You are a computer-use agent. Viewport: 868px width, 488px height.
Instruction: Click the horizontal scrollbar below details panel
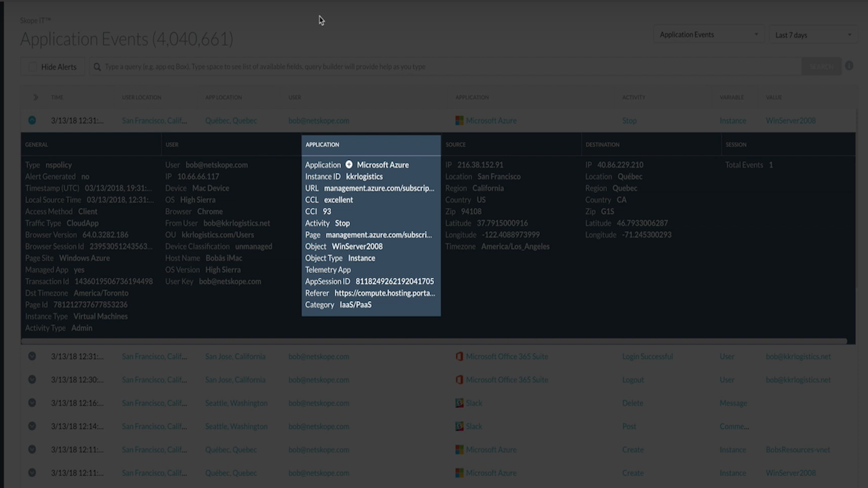pos(434,341)
